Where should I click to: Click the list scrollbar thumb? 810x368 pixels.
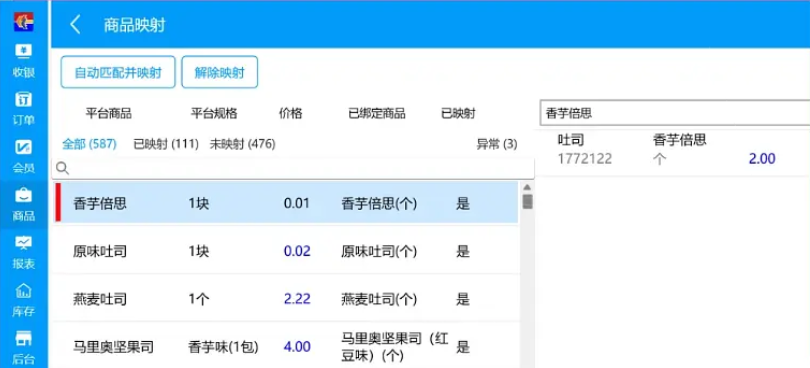click(x=527, y=201)
